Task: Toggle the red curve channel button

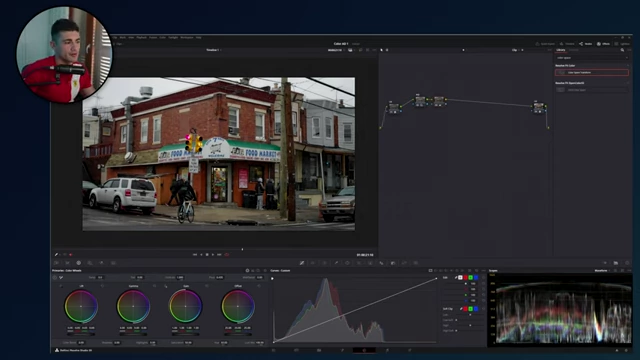Action: click(x=465, y=278)
